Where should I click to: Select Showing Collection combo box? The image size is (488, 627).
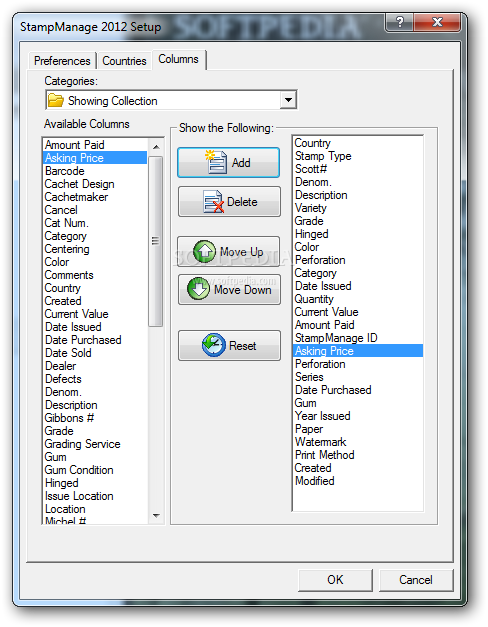171,100
